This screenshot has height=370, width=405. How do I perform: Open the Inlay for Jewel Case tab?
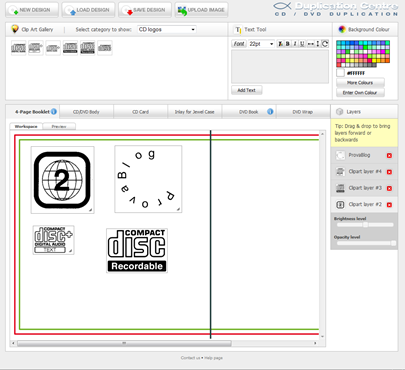195,112
